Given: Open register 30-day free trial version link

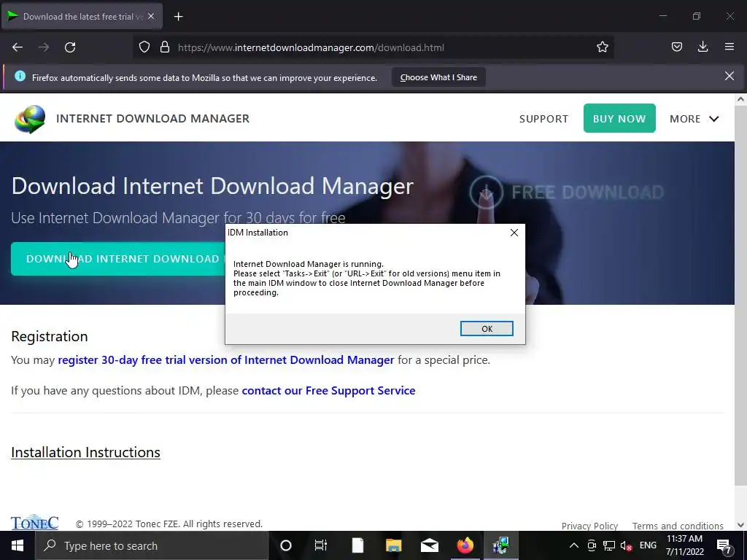Looking at the screenshot, I should point(226,360).
